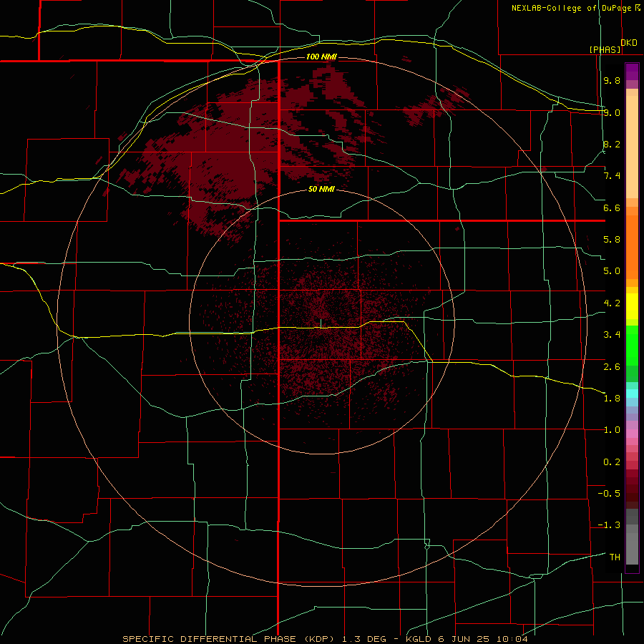Click the 9.0 scale value
This screenshot has width=644, height=644.
612,112
